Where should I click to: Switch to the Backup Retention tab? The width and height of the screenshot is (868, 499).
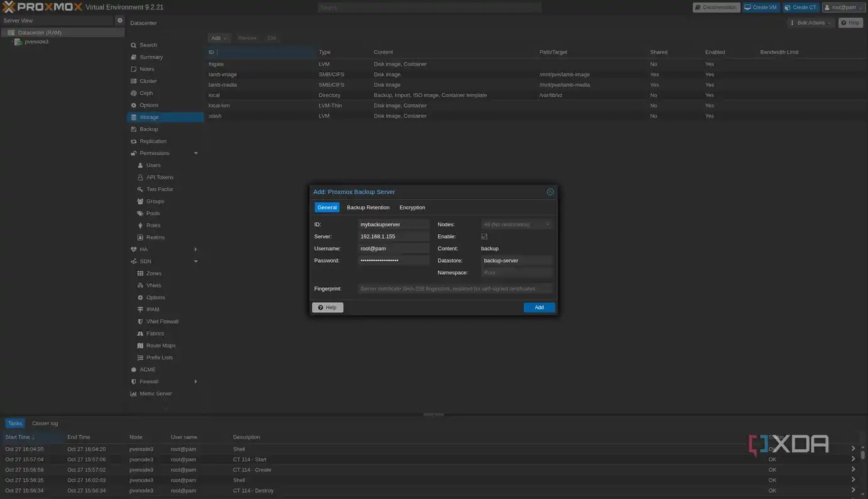[368, 207]
